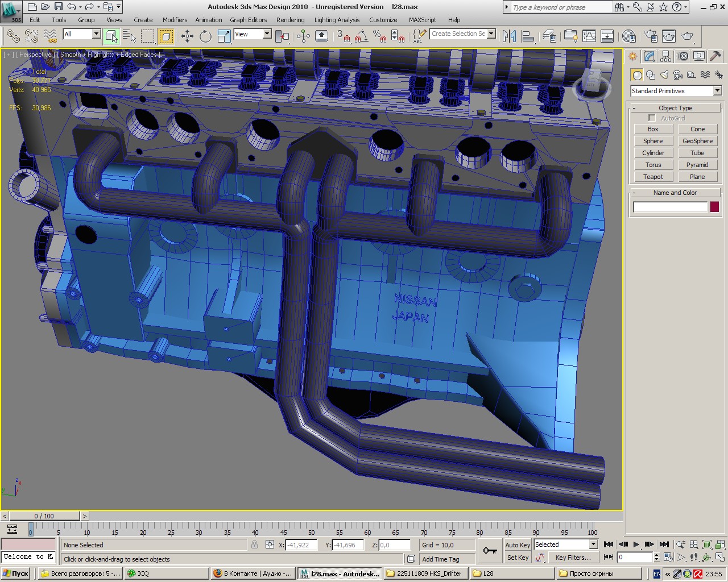
Task: Enable the AutoGrid checkbox
Action: pyautogui.click(x=652, y=118)
